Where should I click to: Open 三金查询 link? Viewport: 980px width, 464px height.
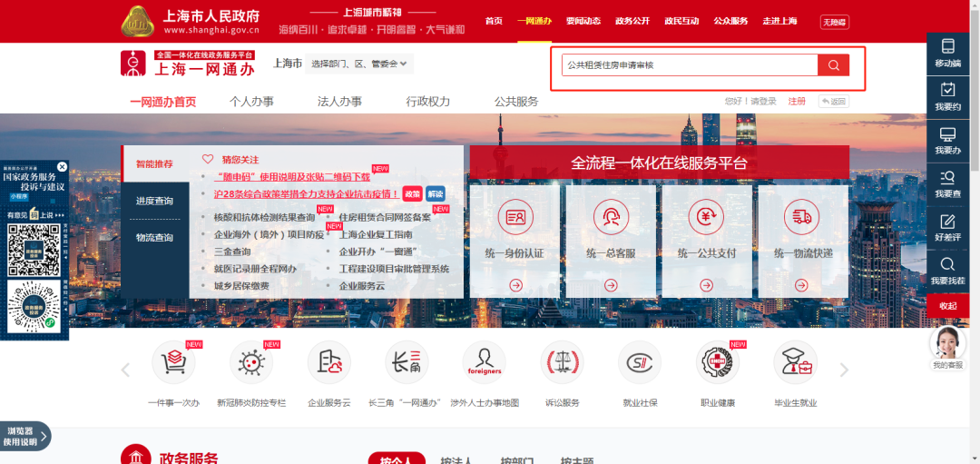(232, 252)
